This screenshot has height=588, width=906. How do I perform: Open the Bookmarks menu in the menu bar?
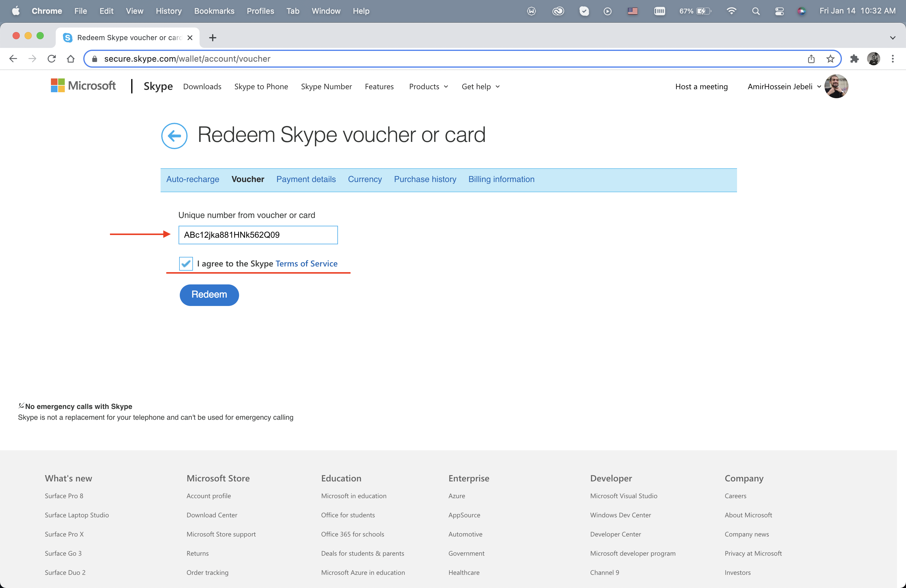click(214, 11)
